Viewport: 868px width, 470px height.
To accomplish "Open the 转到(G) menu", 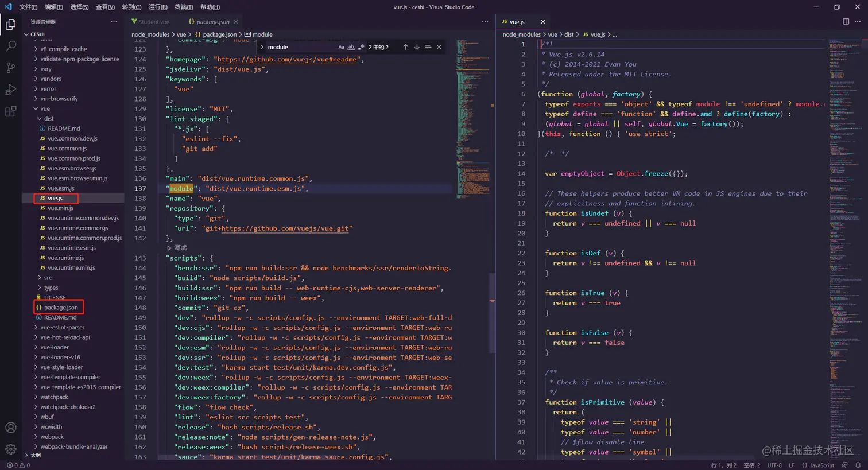I will tap(131, 7).
